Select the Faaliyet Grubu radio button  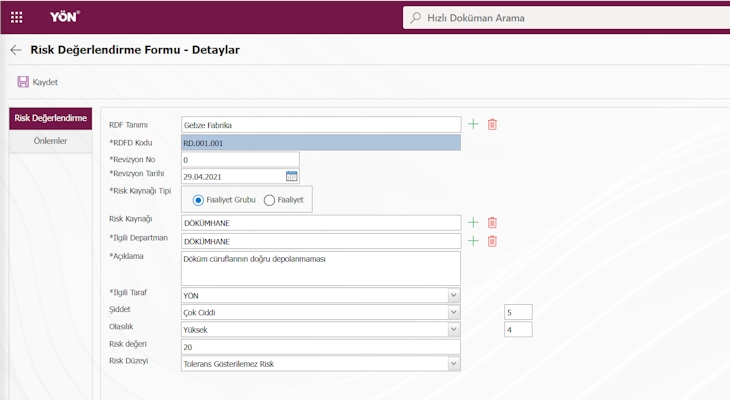(198, 200)
